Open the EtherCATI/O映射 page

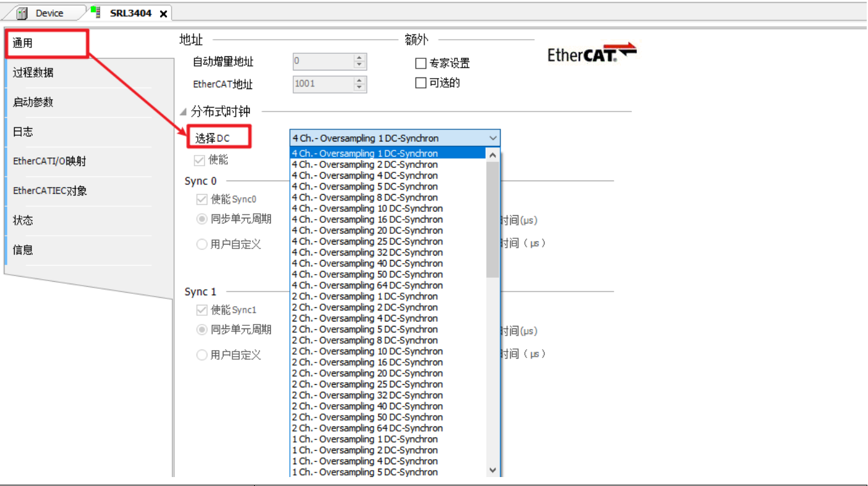coord(49,161)
